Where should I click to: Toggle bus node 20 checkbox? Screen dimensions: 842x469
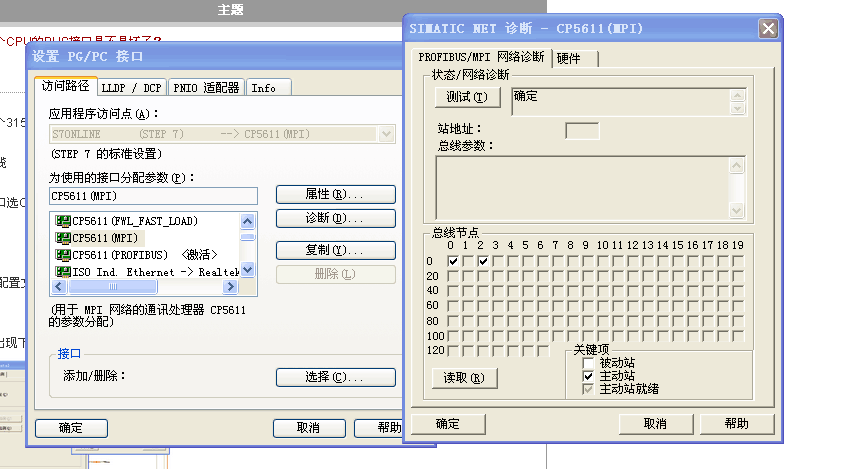click(x=453, y=276)
